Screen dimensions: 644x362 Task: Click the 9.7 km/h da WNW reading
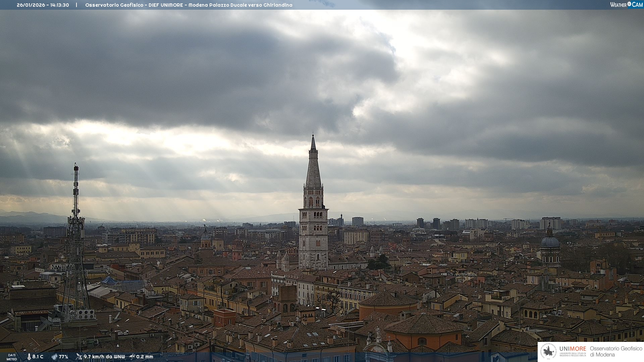tap(104, 357)
